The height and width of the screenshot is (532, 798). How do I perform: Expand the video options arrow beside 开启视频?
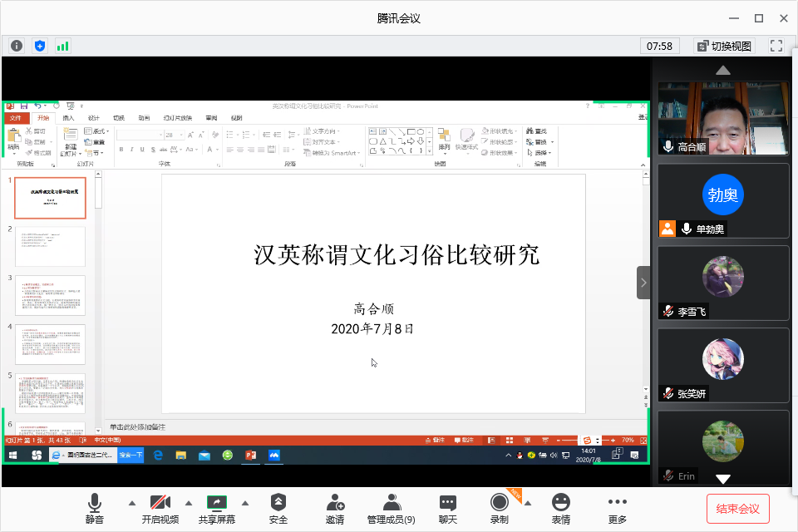pos(188,503)
